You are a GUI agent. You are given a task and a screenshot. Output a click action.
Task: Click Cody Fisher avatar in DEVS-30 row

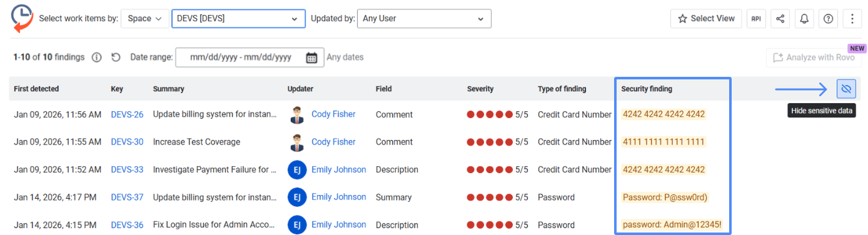[296, 142]
